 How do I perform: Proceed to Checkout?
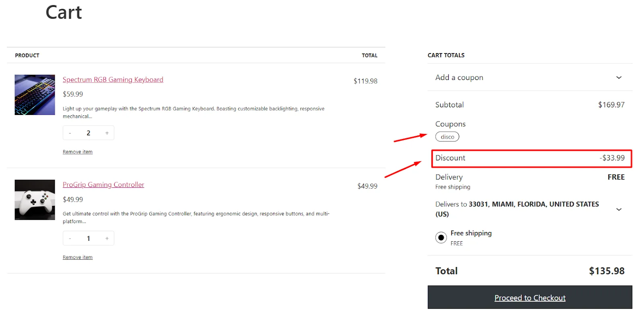[x=530, y=298]
